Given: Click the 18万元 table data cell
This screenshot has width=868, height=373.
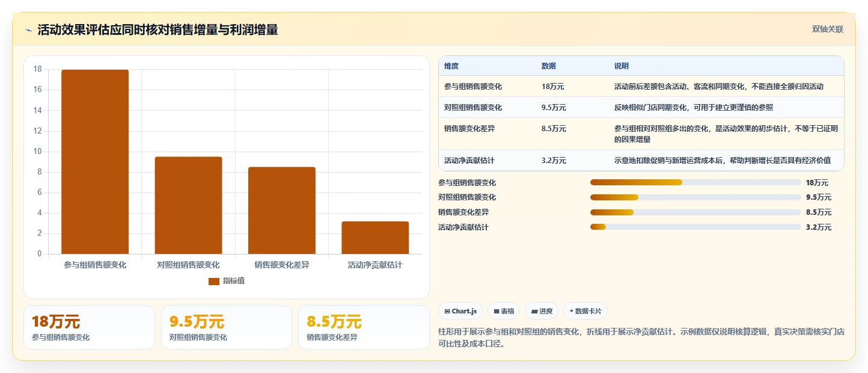Looking at the screenshot, I should pos(553,87).
